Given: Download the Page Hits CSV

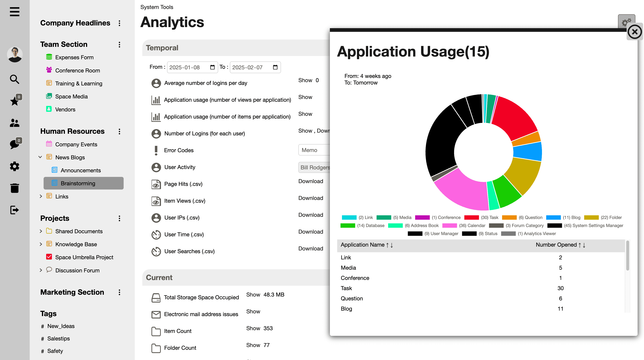Looking at the screenshot, I should point(311,181).
